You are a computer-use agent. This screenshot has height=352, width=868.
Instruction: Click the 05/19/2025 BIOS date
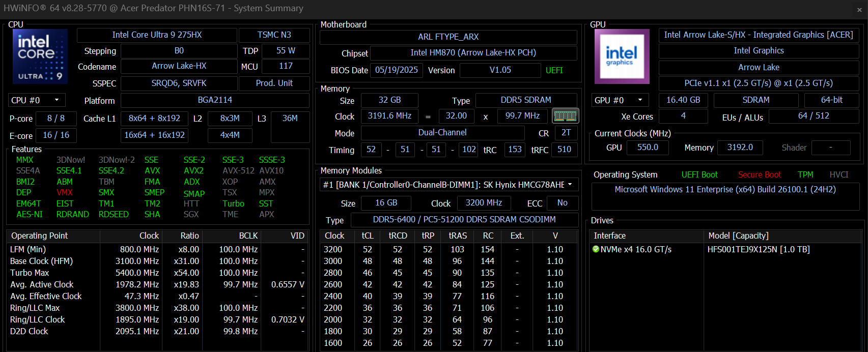pos(397,70)
